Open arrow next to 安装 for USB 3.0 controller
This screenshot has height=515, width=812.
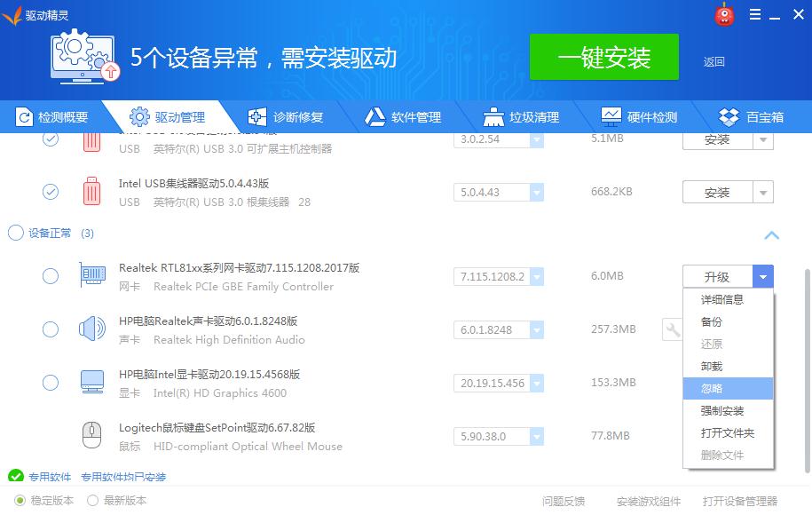(763, 140)
